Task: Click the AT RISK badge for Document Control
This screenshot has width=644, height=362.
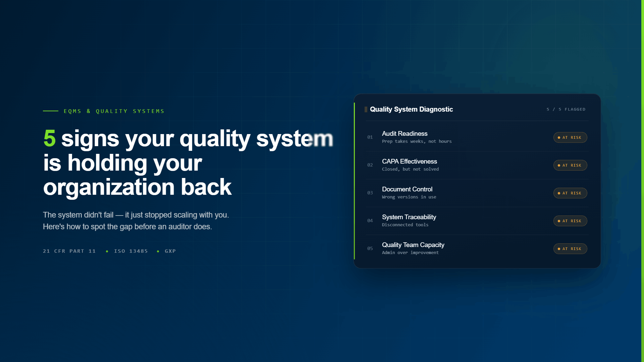Action: [570, 193]
